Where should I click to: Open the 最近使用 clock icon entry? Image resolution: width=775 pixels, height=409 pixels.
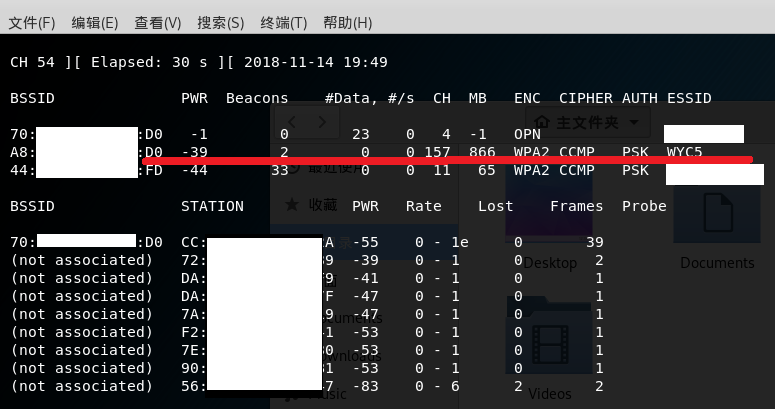(x=294, y=168)
